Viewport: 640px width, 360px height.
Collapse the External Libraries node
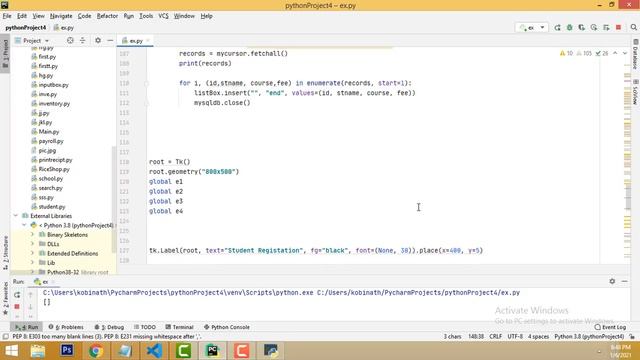pos(16,216)
